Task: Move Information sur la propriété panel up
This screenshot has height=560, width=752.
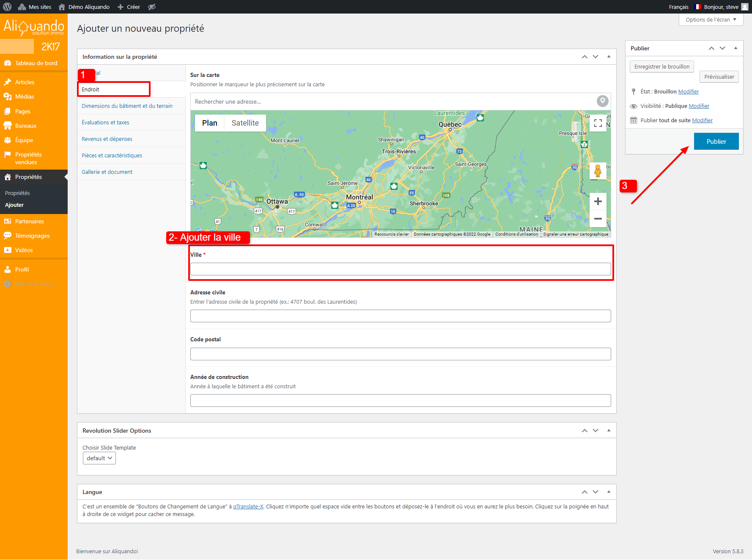Action: [x=585, y=57]
